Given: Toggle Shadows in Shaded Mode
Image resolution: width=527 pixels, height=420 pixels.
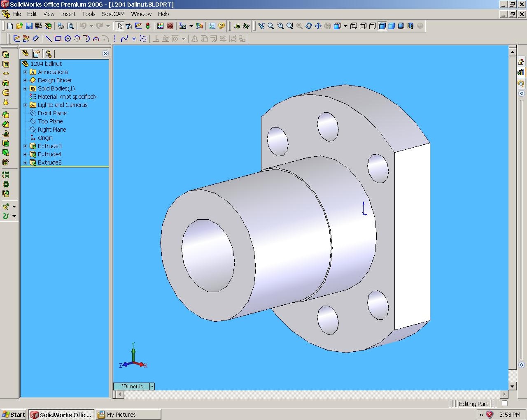Looking at the screenshot, I should coord(401,26).
